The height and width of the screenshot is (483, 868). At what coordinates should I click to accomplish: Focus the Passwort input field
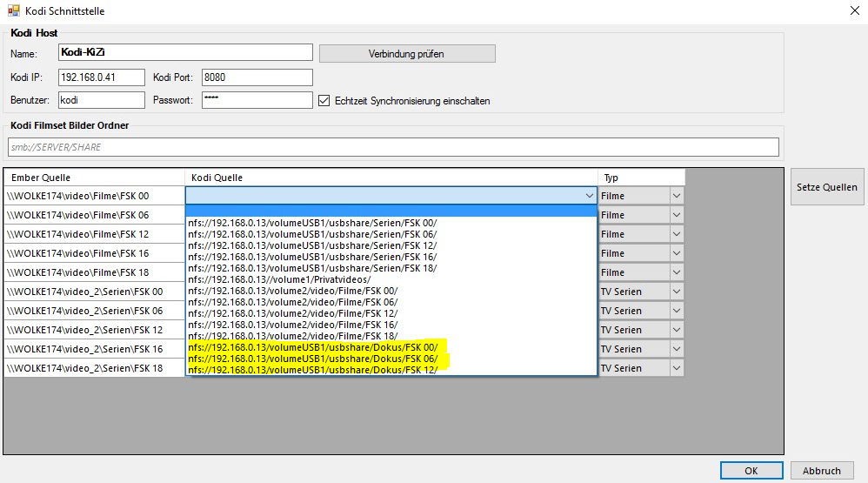point(257,100)
